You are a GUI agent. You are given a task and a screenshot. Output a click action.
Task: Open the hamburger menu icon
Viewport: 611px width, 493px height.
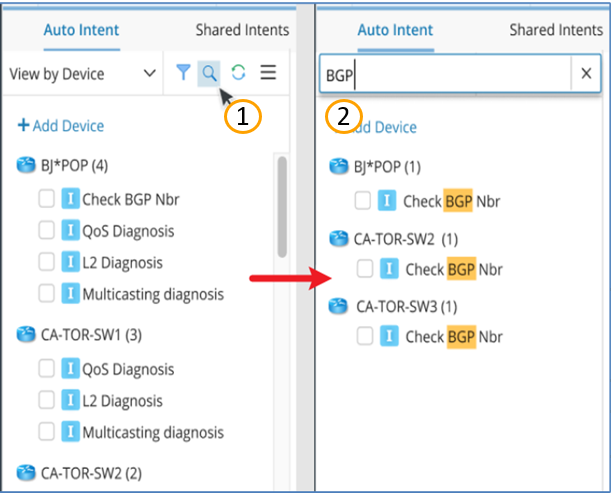(x=268, y=72)
